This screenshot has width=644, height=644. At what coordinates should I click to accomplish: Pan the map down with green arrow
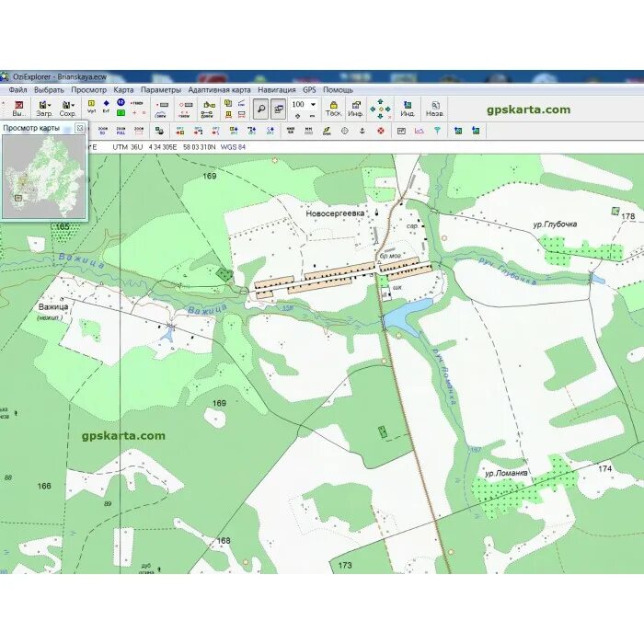click(380, 117)
